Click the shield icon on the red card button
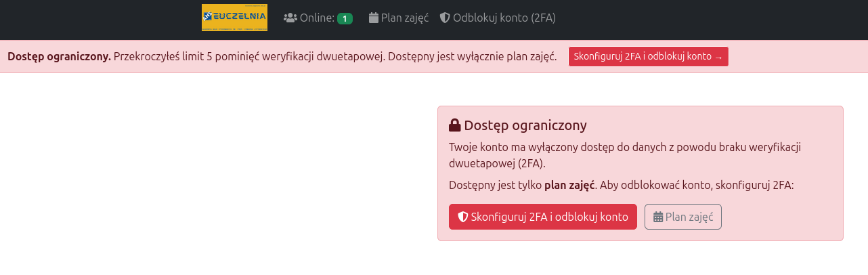 463,217
